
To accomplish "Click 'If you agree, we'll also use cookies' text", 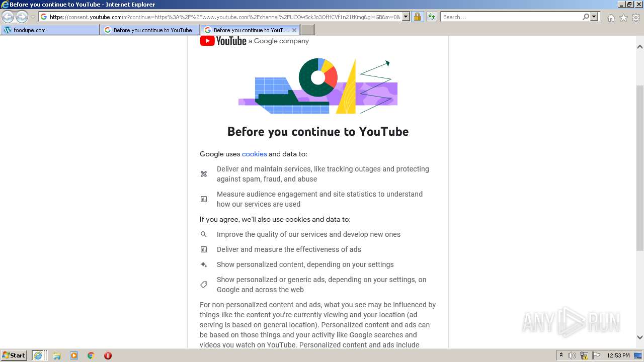I will coord(275,219).
